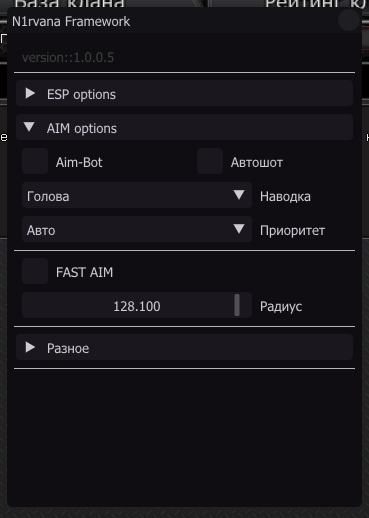Click the Разное section header label
The width and height of the screenshot is (369, 518).
[x=68, y=348]
